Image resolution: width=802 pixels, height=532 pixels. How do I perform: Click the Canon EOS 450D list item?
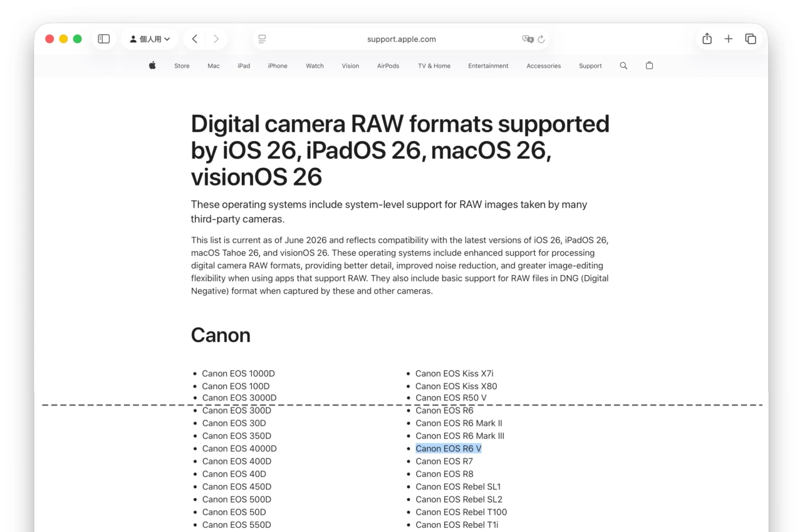236,486
